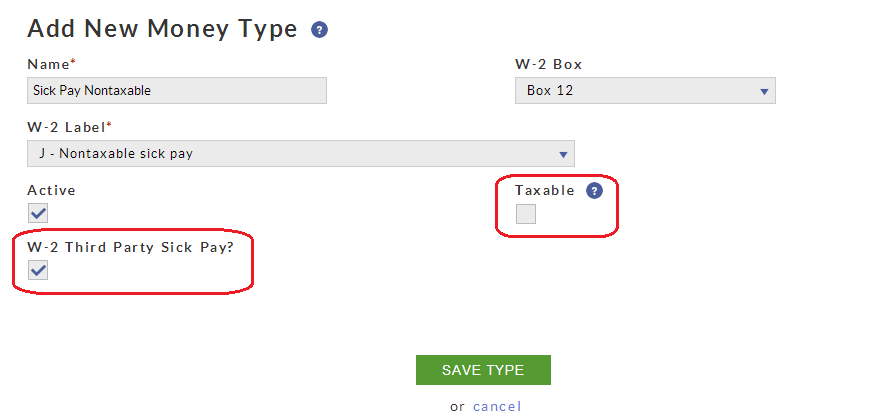Click the W-2 Label caption text
The width and height of the screenshot is (891, 415).
coord(66,127)
